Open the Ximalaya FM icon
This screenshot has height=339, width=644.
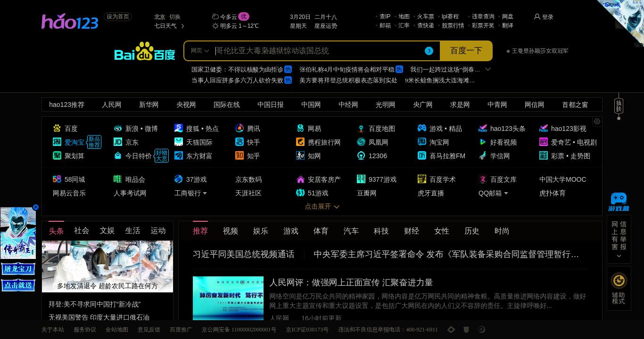pos(422,155)
